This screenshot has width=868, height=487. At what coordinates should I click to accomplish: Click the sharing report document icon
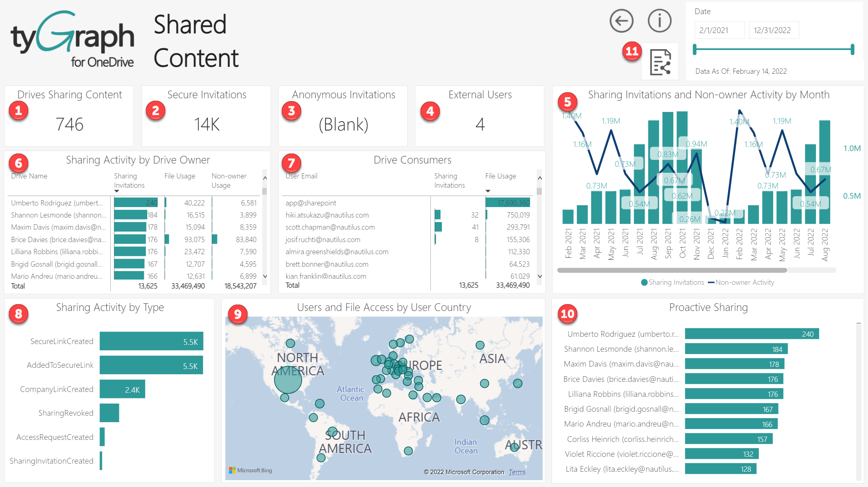coord(660,62)
